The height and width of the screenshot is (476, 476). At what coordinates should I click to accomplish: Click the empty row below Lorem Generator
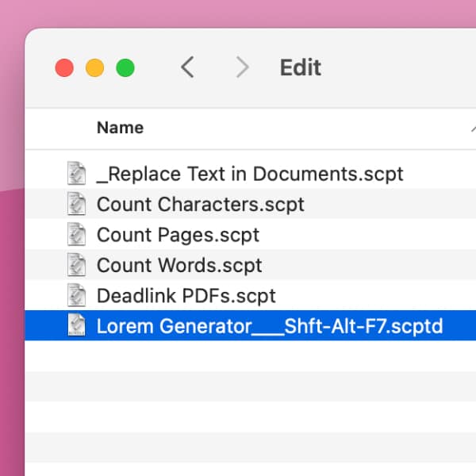click(250, 356)
